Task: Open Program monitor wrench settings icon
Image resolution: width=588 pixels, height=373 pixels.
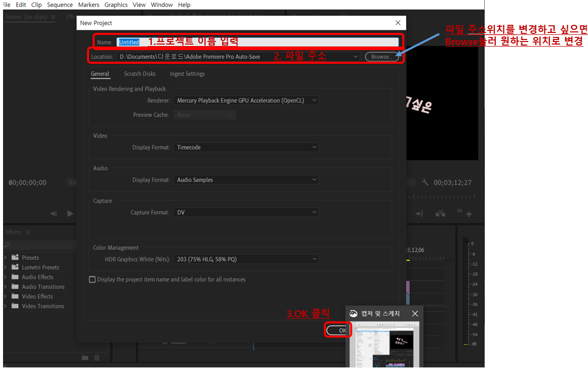Action: pyautogui.click(x=425, y=182)
